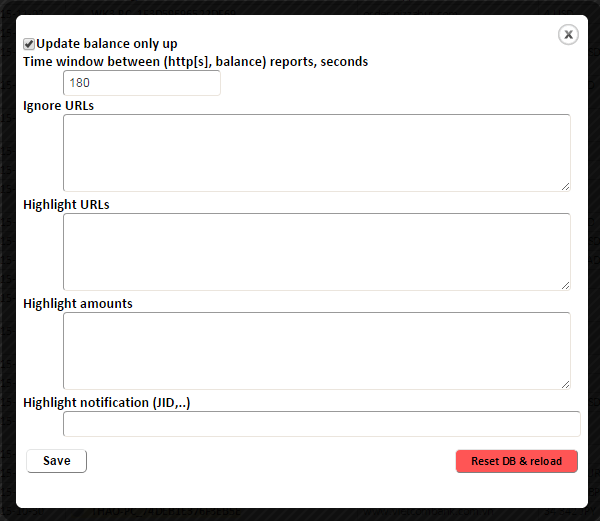This screenshot has width=600, height=521.
Task: Click the red Reset DB & reload button
Action: 516,461
